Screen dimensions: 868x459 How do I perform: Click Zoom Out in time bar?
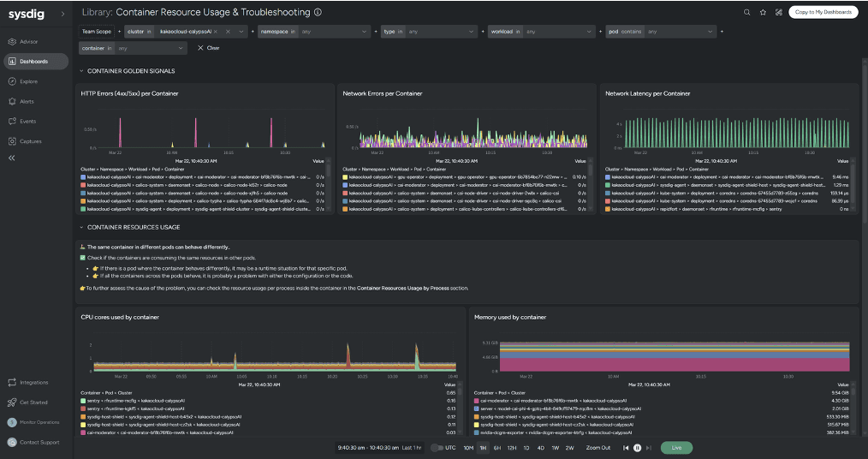(x=598, y=448)
